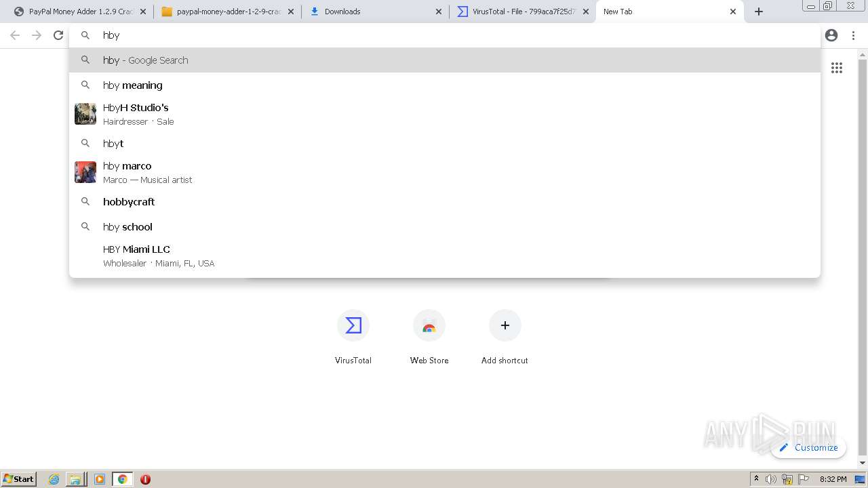This screenshot has height=488, width=868.
Task: Show hidden system tray icons
Action: pos(756,479)
